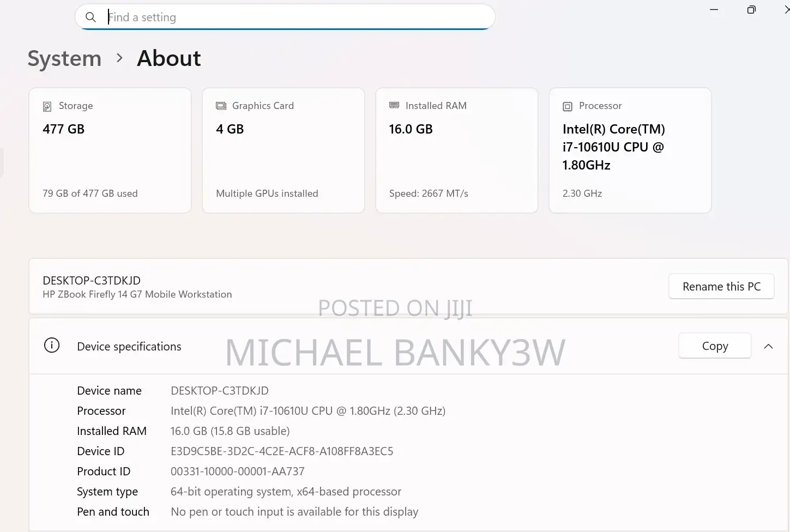Collapse the Device specifications section chevron
The height and width of the screenshot is (532, 790).
pos(769,346)
